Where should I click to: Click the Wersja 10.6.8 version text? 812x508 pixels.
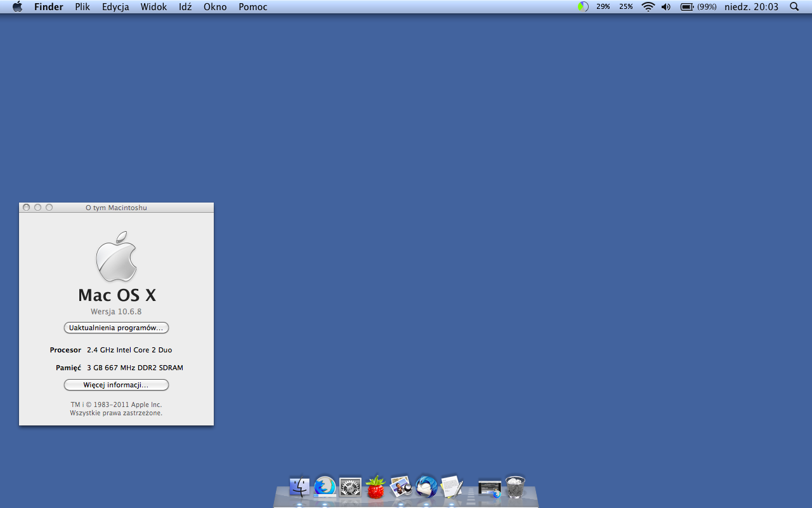point(116,312)
